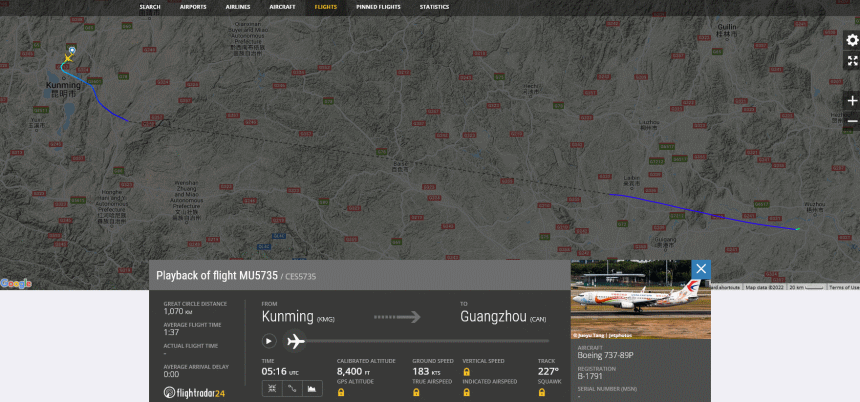The width and height of the screenshot is (860, 402).
Task: Click the B-1791 registration value
Action: [590, 376]
